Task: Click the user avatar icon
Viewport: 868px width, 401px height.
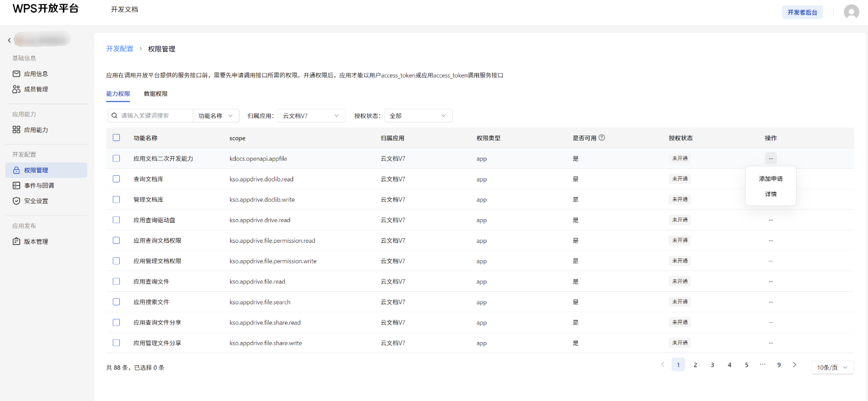Action: click(851, 12)
